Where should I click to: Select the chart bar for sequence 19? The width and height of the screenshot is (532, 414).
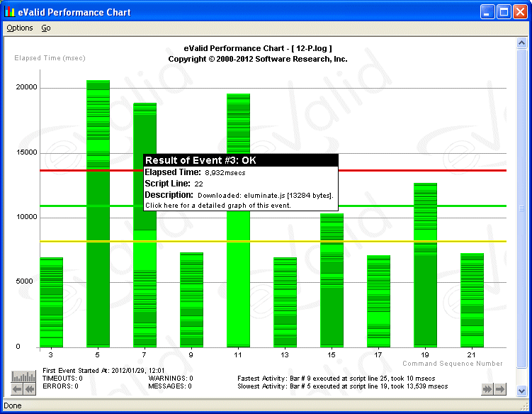click(x=426, y=265)
